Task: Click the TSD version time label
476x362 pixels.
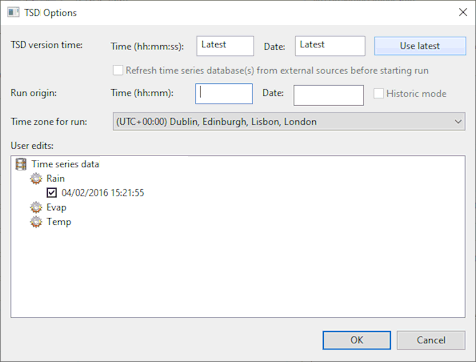Action: 47,45
